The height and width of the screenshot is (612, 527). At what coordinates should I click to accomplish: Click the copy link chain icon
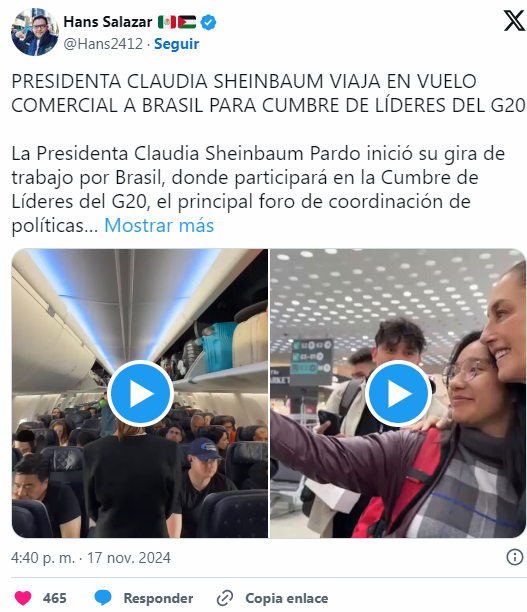[225, 598]
